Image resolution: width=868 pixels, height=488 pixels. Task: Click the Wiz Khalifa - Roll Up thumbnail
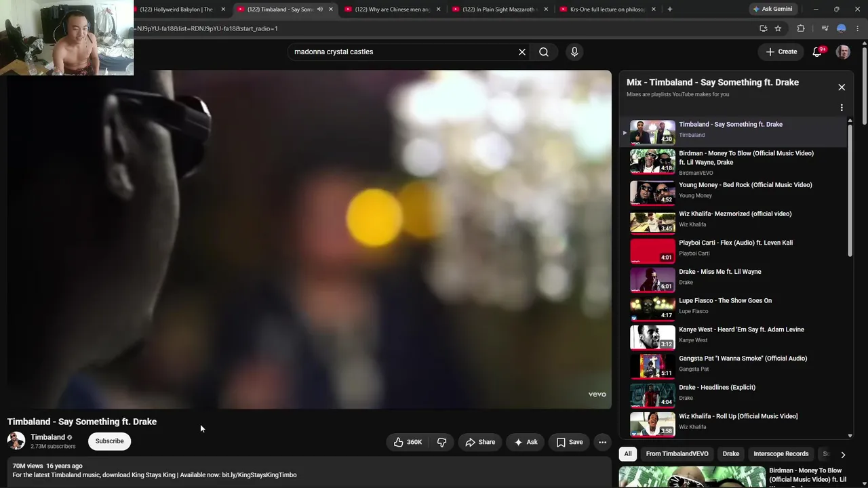tap(652, 424)
